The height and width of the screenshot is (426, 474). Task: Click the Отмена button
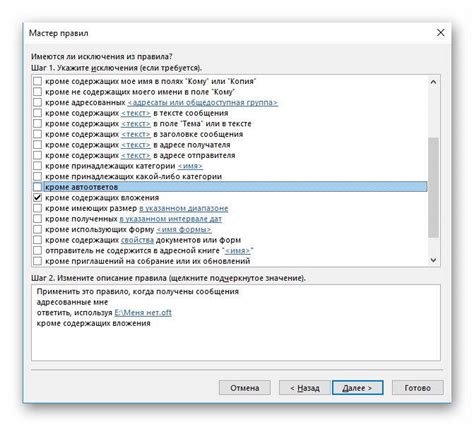(245, 388)
